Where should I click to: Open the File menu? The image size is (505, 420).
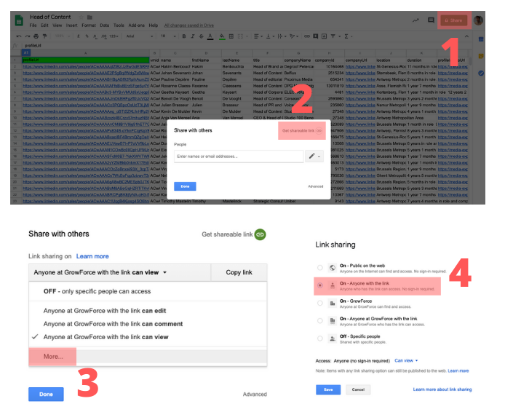(x=33, y=25)
